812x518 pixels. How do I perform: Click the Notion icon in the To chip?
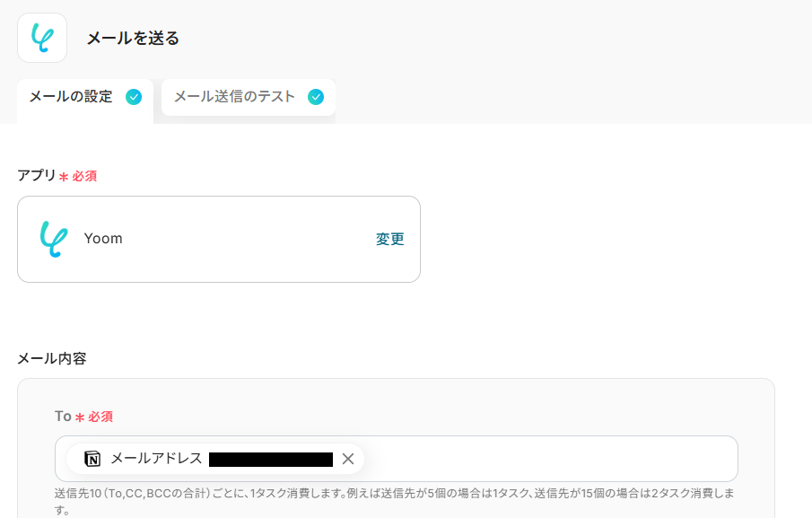92,459
